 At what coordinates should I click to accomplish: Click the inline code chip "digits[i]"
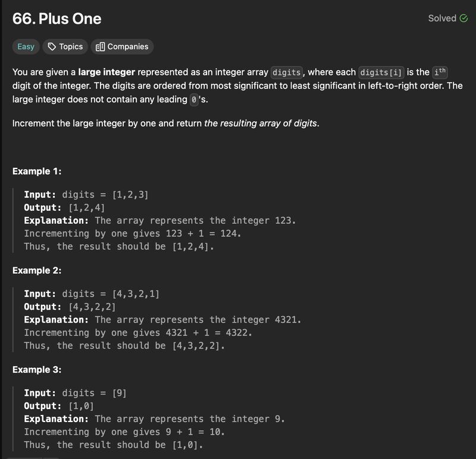381,72
